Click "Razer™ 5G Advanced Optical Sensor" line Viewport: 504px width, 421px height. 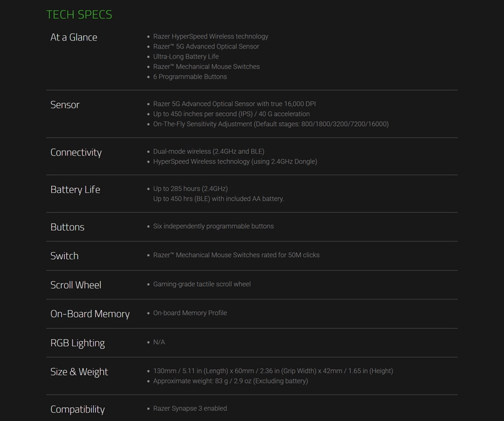pos(206,46)
